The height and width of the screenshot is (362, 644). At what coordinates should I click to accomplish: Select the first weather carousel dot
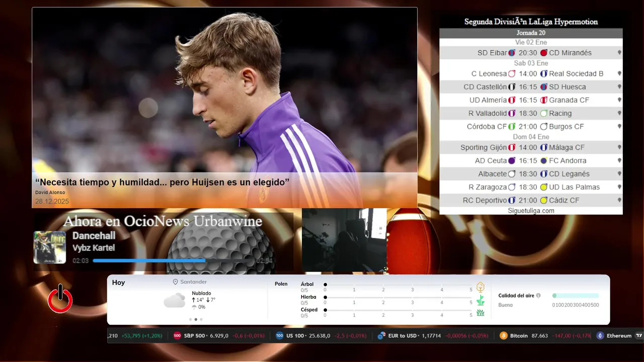pyautogui.click(x=190, y=319)
